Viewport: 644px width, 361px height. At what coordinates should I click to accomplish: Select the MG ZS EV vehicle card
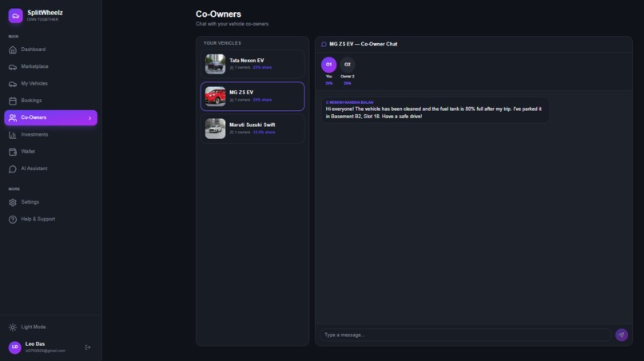[252, 97]
